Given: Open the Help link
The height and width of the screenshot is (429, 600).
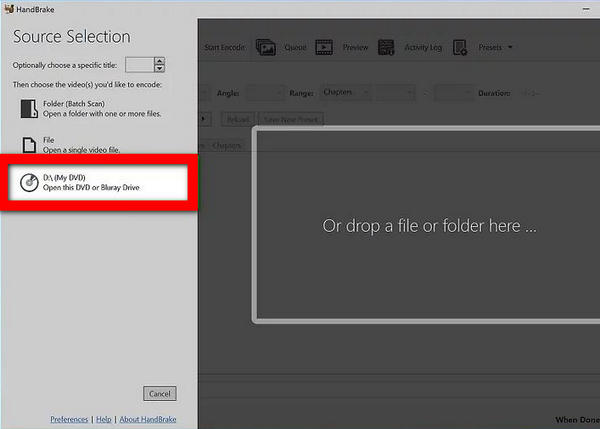Looking at the screenshot, I should (103, 419).
